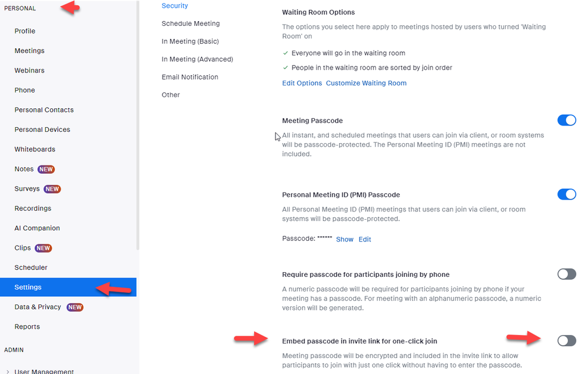Click the NEW badge beside Clips

44,248
